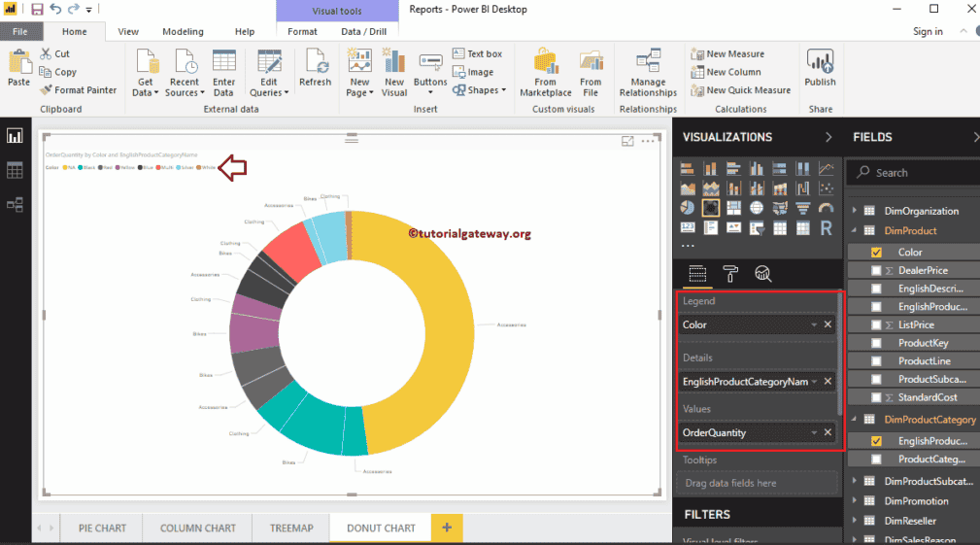This screenshot has width=980, height=545.
Task: Select the stacked bar chart visualization
Action: point(687,168)
